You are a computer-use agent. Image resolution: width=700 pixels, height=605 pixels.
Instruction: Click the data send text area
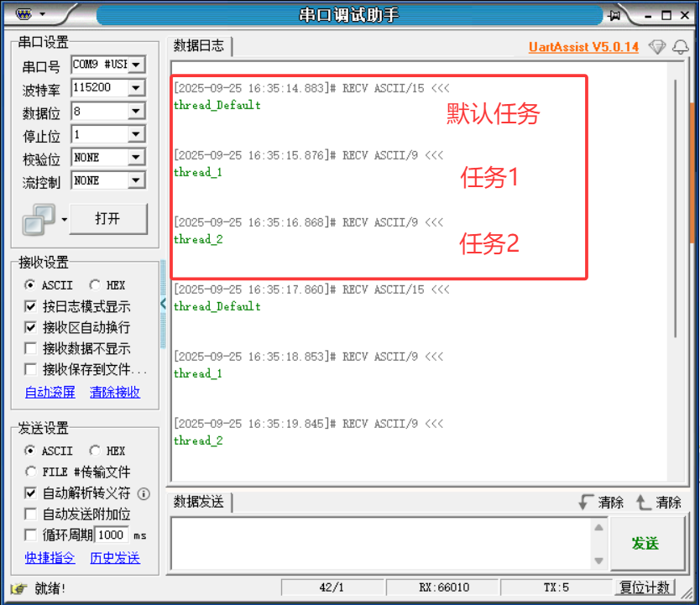click(x=382, y=543)
